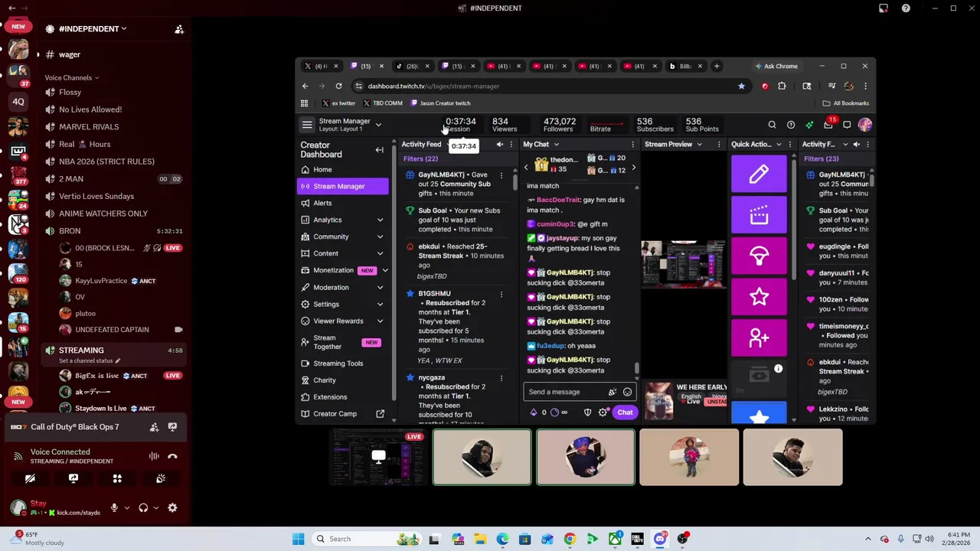Expand the Content sidebar section
This screenshot has width=980, height=551.
380,253
